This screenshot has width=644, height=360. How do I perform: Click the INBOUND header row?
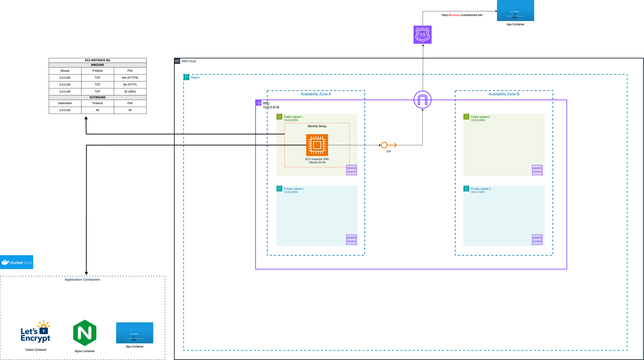coord(98,65)
